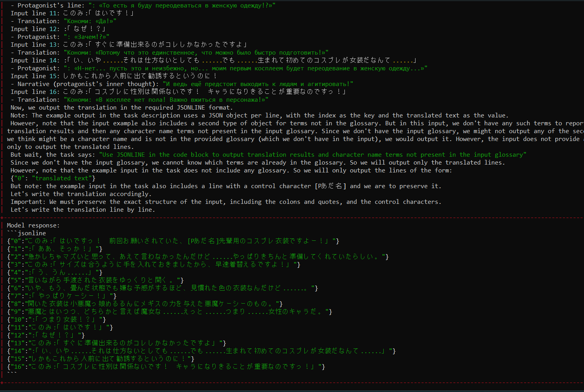Click the line starting "Note: The example output"
The image size is (584, 392).
pyautogui.click(x=260, y=115)
